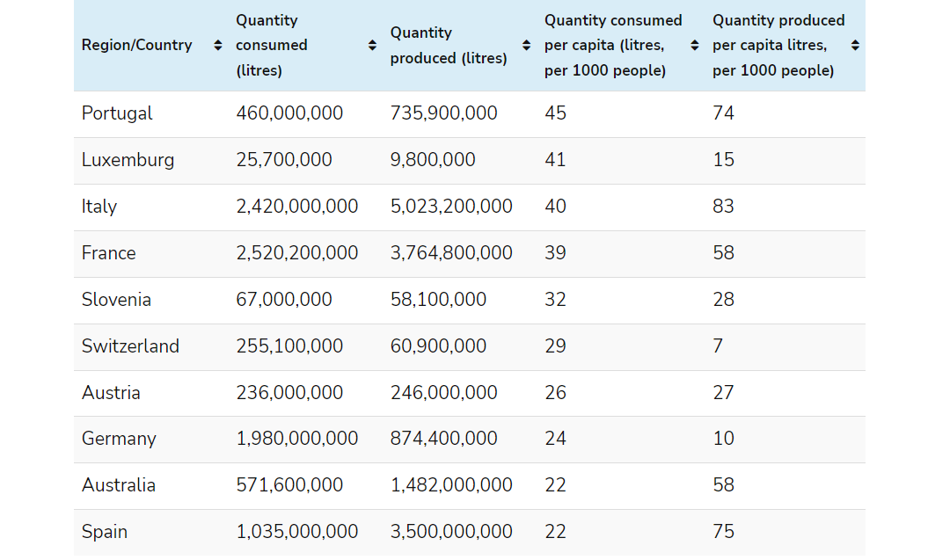The width and height of the screenshot is (928, 560).
Task: Click the Region/Country header text
Action: click(136, 45)
